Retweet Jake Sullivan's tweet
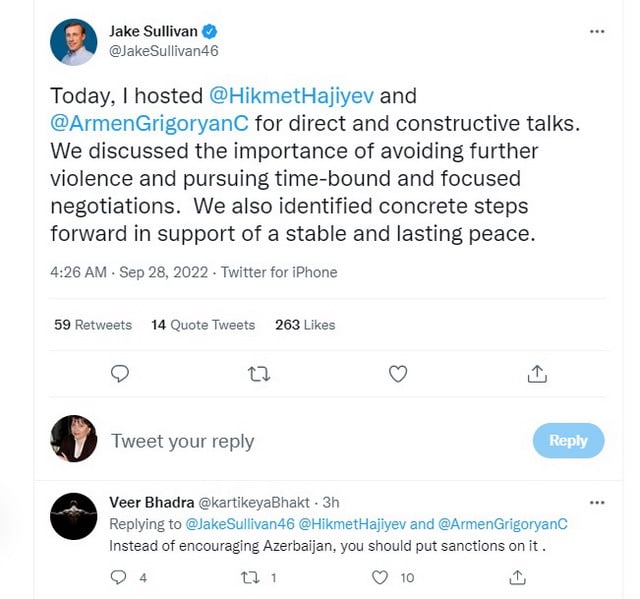Viewport: 640px width, 599px height. [x=259, y=374]
